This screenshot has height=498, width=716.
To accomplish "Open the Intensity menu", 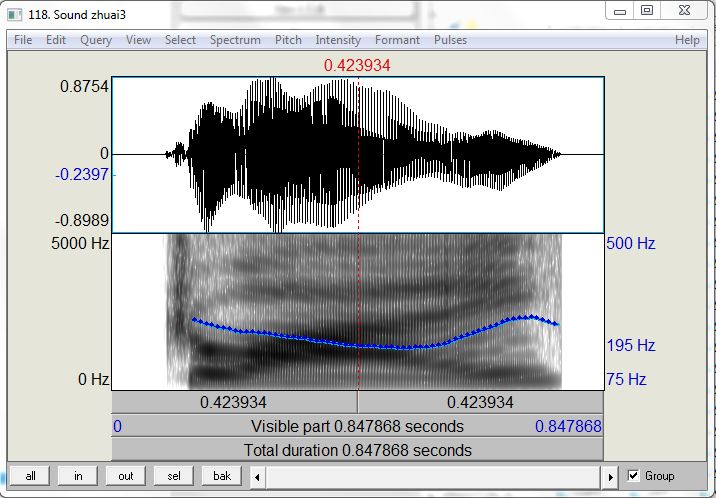I will [338, 40].
